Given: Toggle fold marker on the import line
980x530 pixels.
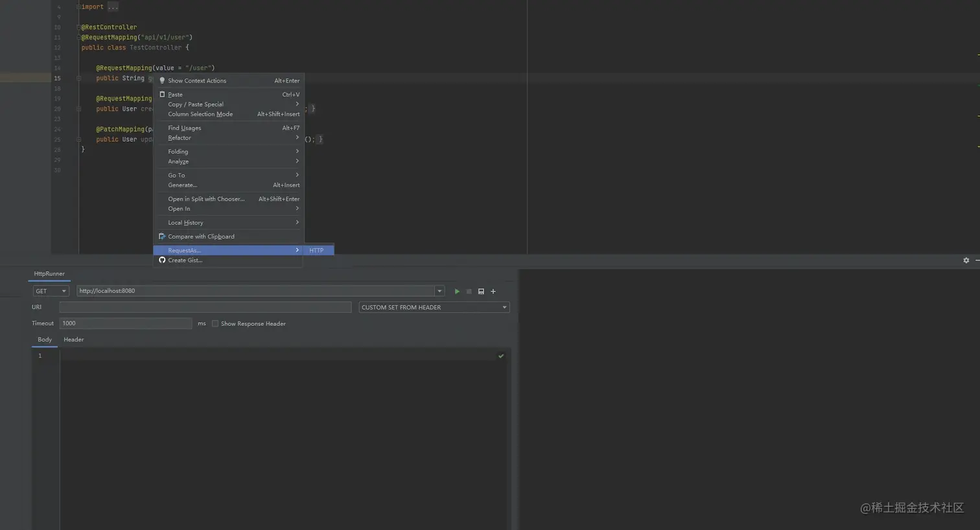Looking at the screenshot, I should pos(79,6).
